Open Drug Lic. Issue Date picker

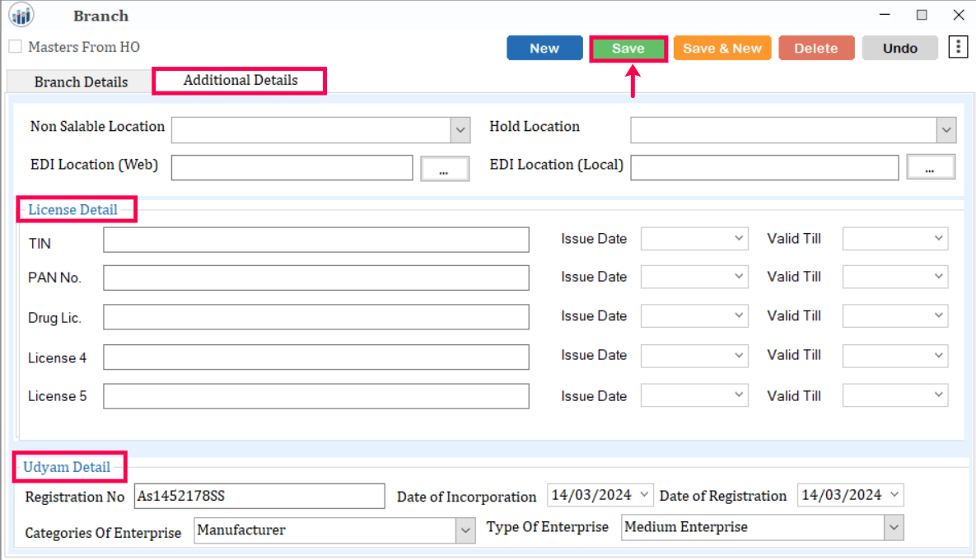coord(738,315)
